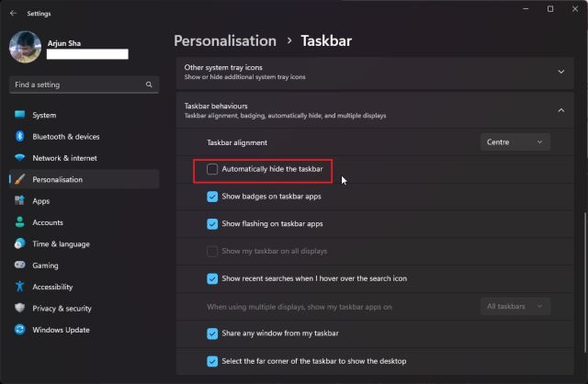The width and height of the screenshot is (588, 384).
Task: Open Windows Update icon
Action: pyautogui.click(x=19, y=329)
